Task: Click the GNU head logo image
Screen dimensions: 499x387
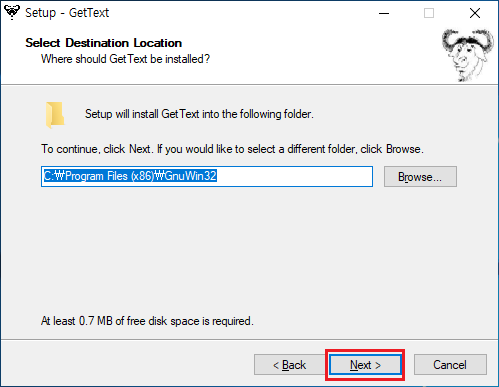Action: tap(468, 55)
